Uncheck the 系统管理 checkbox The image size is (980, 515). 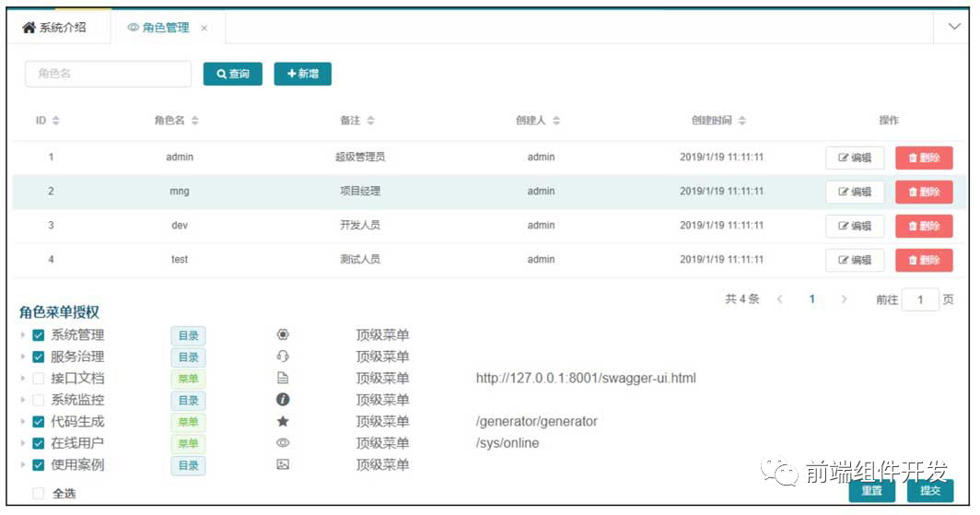point(38,335)
